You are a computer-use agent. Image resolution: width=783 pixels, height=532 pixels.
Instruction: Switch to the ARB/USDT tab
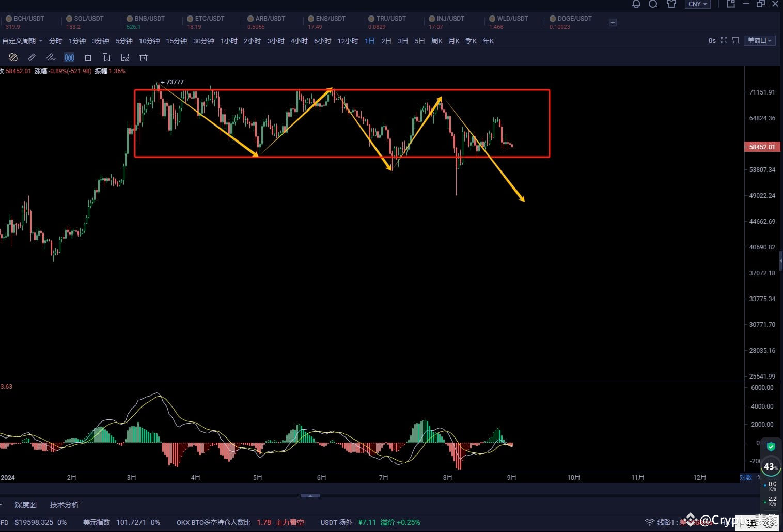pos(267,22)
